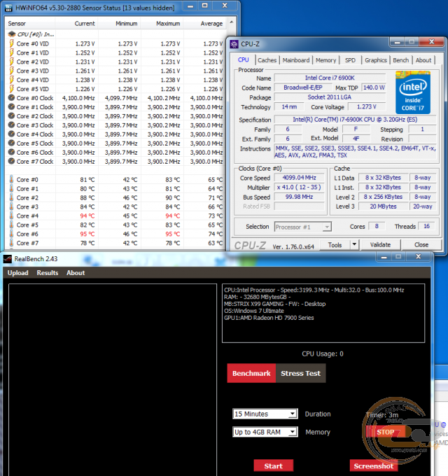Viewport: 448px width, 476px height.
Task: Click the thermometer icon beside Core #6 temperature
Action: pyautogui.click(x=11, y=234)
